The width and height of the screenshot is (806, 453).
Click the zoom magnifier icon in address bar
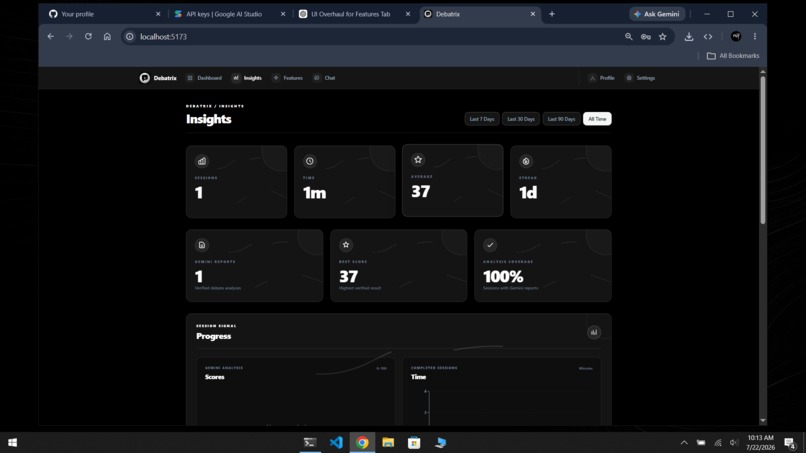point(629,37)
